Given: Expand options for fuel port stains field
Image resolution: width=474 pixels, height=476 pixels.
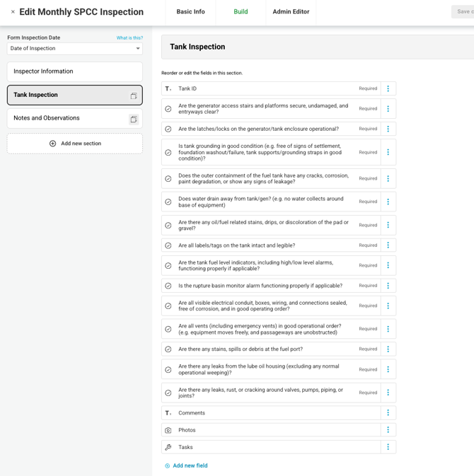Looking at the screenshot, I should 388,349.
